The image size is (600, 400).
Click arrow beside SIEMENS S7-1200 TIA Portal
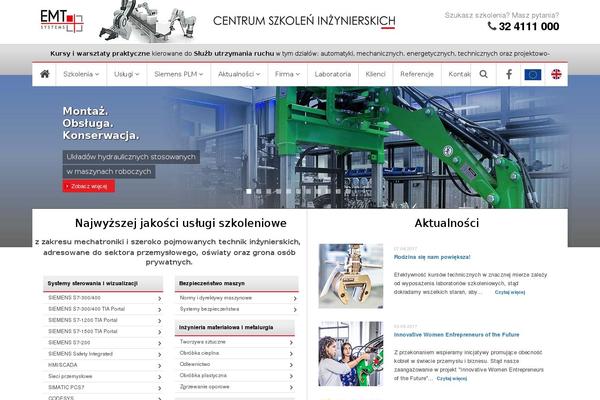pyautogui.click(x=160, y=321)
